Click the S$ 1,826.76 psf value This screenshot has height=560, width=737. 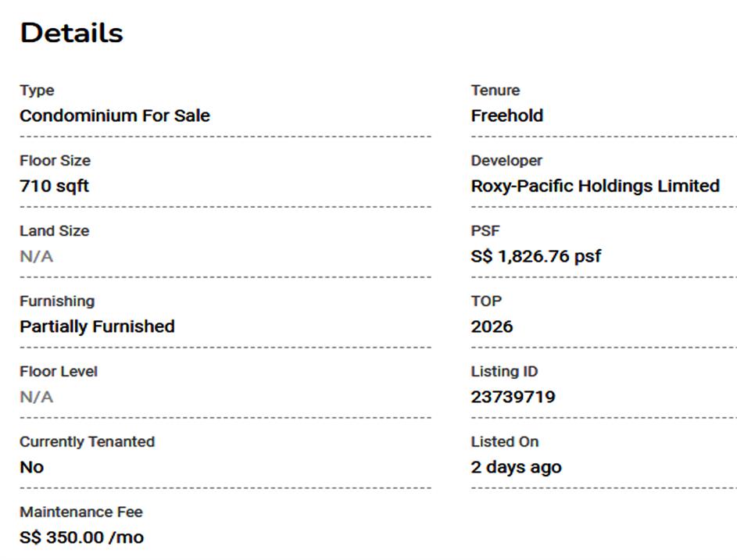click(535, 256)
